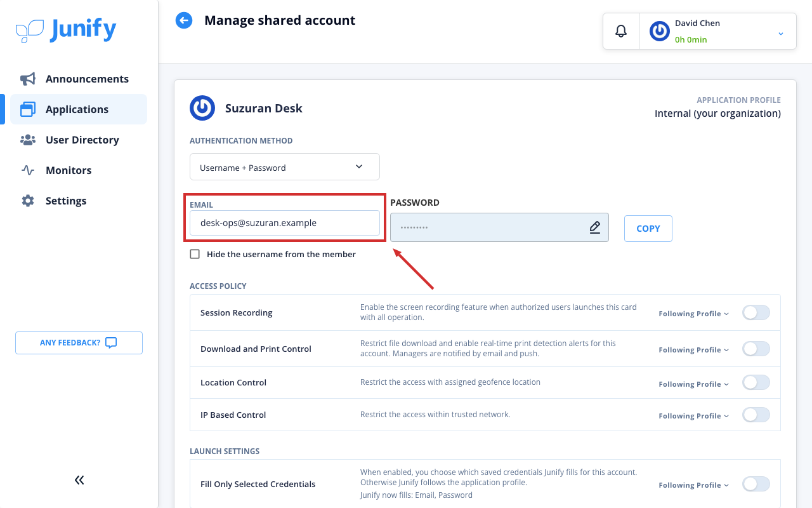This screenshot has height=508, width=812.
Task: Toggle IP Based Control switch
Action: click(x=756, y=415)
